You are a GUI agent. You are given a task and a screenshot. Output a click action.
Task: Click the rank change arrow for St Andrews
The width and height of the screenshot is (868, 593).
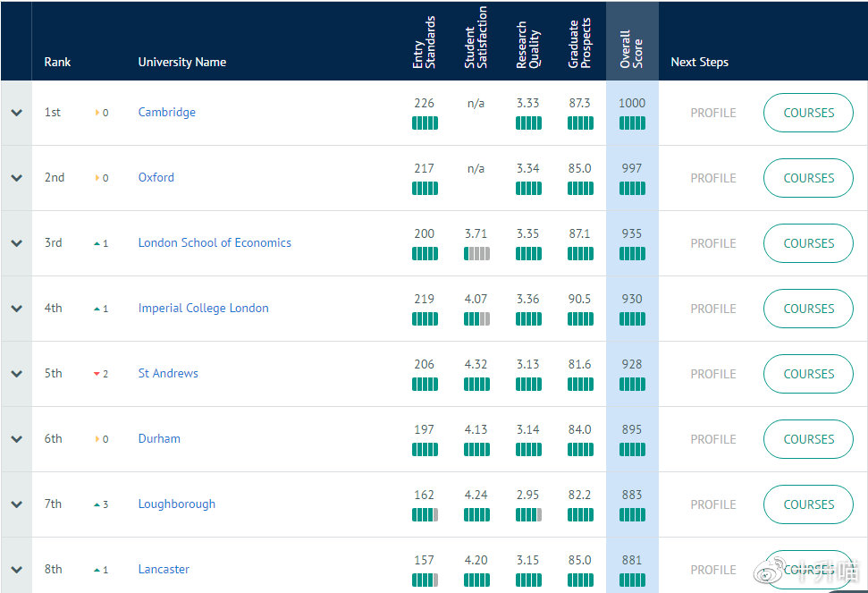(97, 374)
